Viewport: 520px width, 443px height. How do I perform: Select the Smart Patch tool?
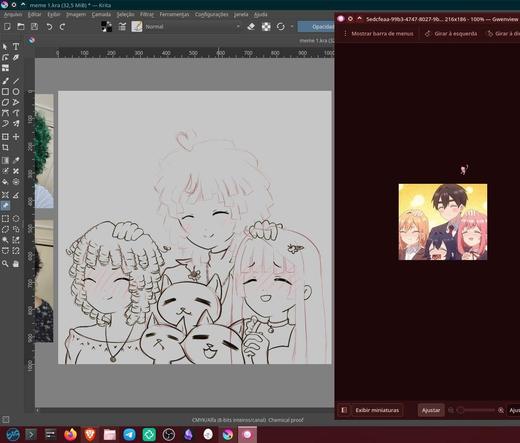pos(16,171)
